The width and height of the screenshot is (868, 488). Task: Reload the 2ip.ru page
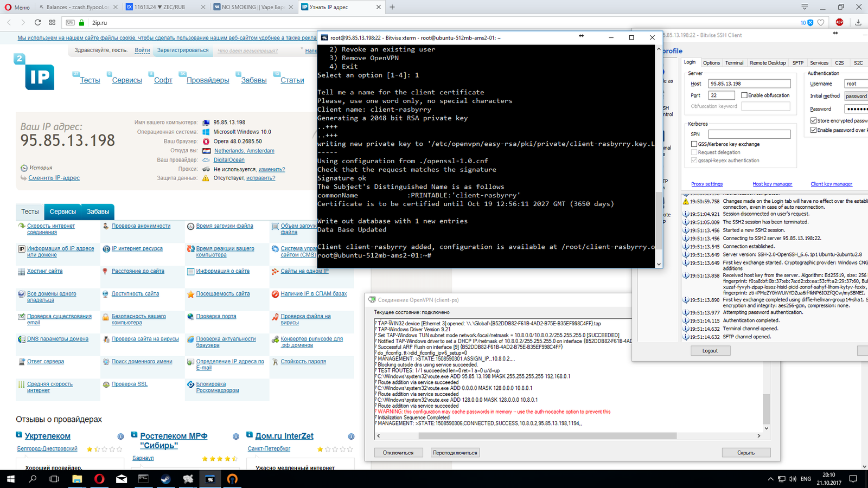point(37,22)
